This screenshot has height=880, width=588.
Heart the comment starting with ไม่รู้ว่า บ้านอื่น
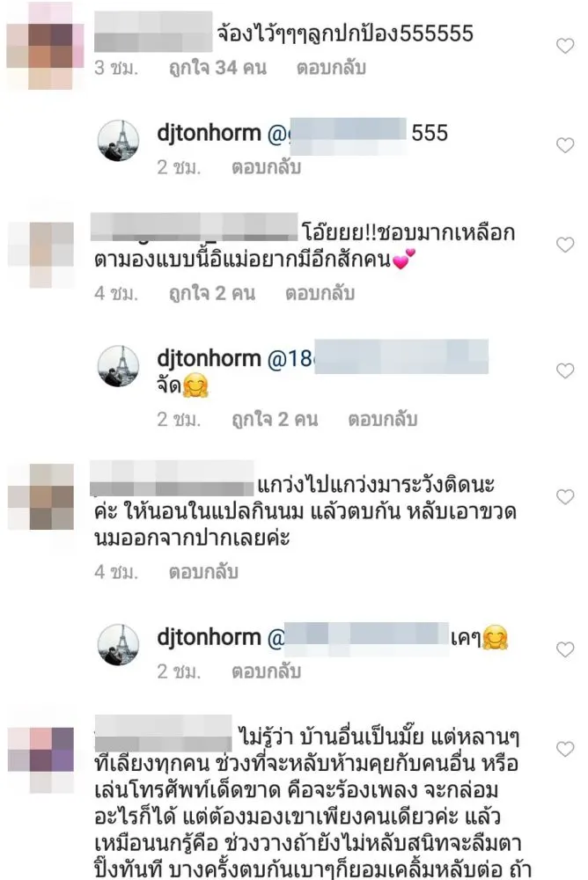point(565,749)
